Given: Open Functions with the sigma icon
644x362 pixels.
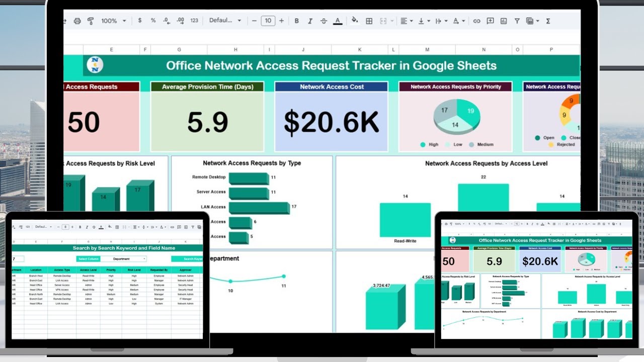Looking at the screenshot, I should click(x=548, y=21).
